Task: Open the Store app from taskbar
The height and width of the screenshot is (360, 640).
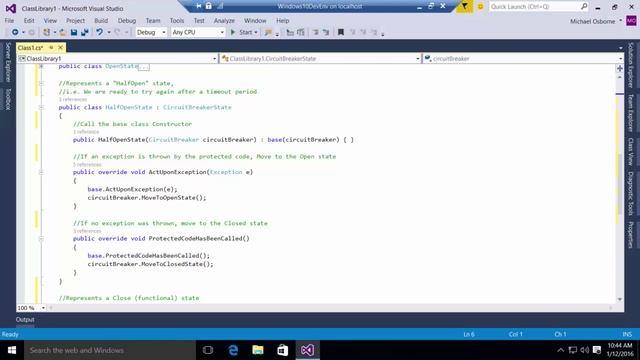Action: coord(282,350)
